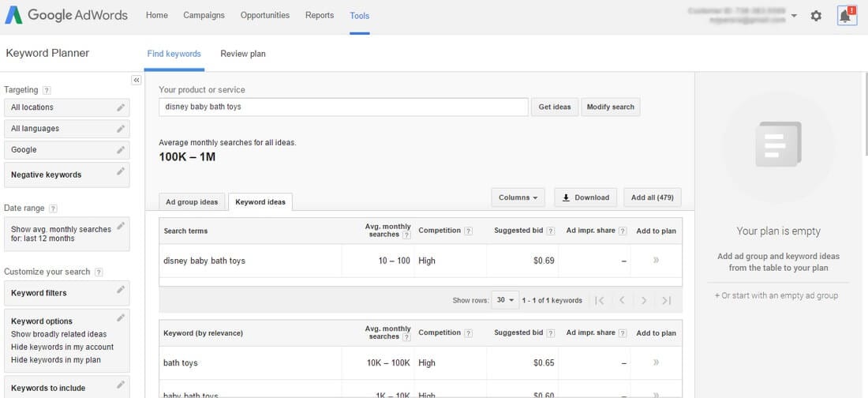Screen dimensions: 868x398
Task: Edit the date range pencil icon
Action: [121, 226]
